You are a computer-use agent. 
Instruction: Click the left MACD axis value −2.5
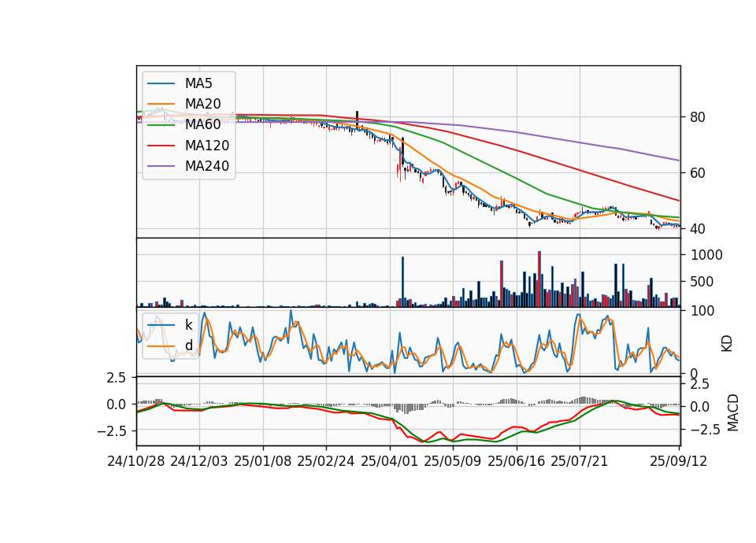tap(112, 430)
